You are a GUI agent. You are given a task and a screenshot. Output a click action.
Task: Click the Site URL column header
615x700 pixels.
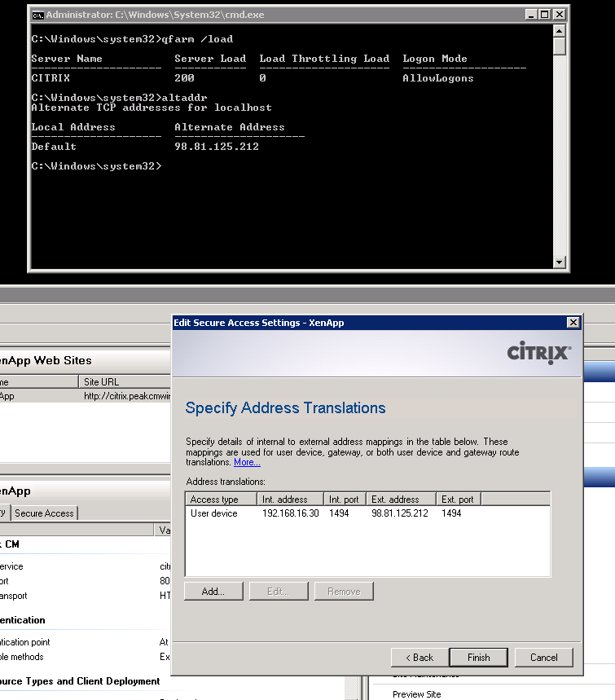(125, 381)
